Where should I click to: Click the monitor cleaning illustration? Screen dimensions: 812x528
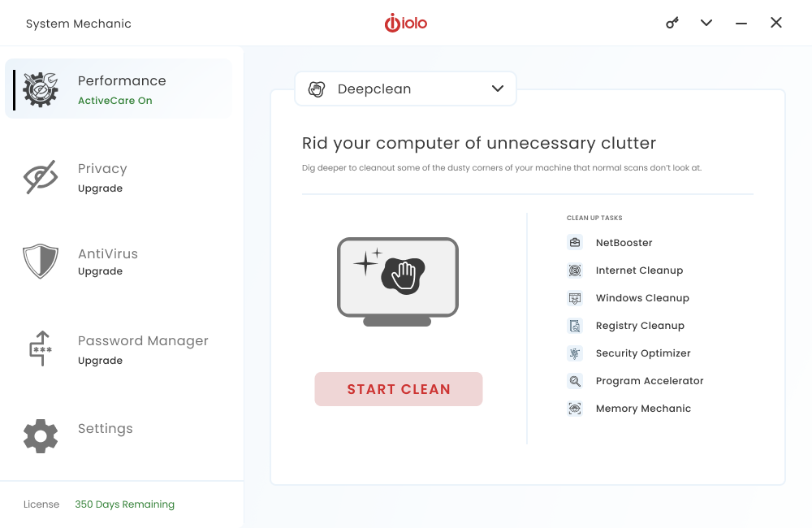[x=398, y=282]
